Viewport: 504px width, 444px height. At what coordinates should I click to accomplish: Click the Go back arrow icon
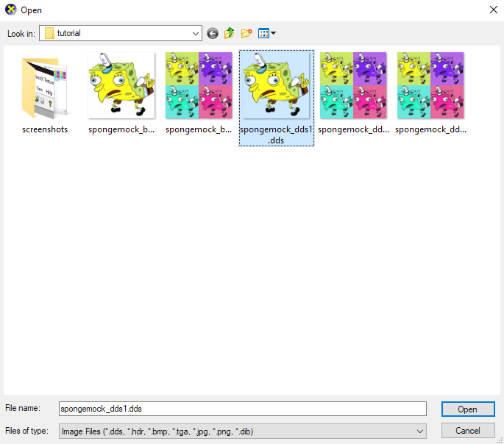pyautogui.click(x=213, y=33)
